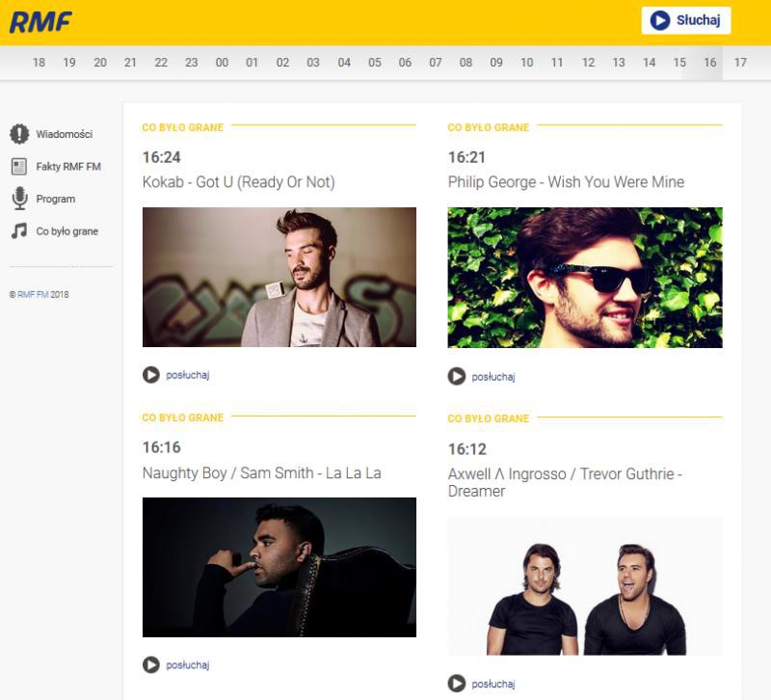Open the Kokab artist photo
Screen dimensions: 771x700
[x=279, y=278]
